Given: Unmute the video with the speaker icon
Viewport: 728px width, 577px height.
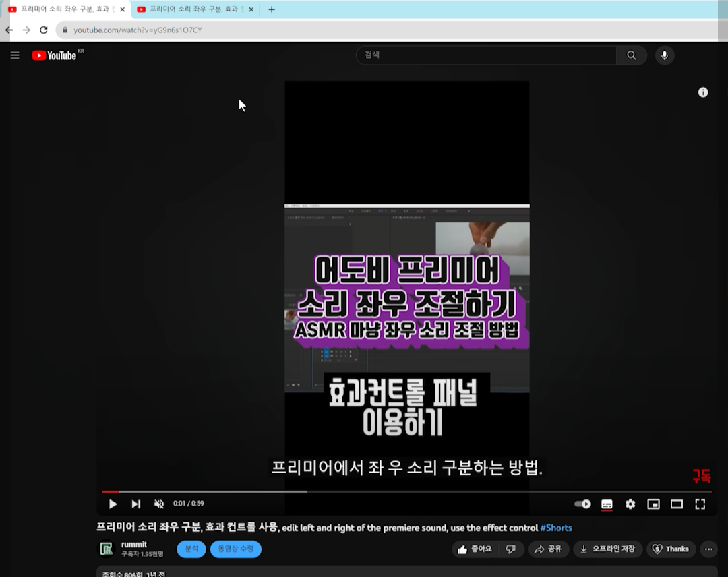Looking at the screenshot, I should [159, 504].
